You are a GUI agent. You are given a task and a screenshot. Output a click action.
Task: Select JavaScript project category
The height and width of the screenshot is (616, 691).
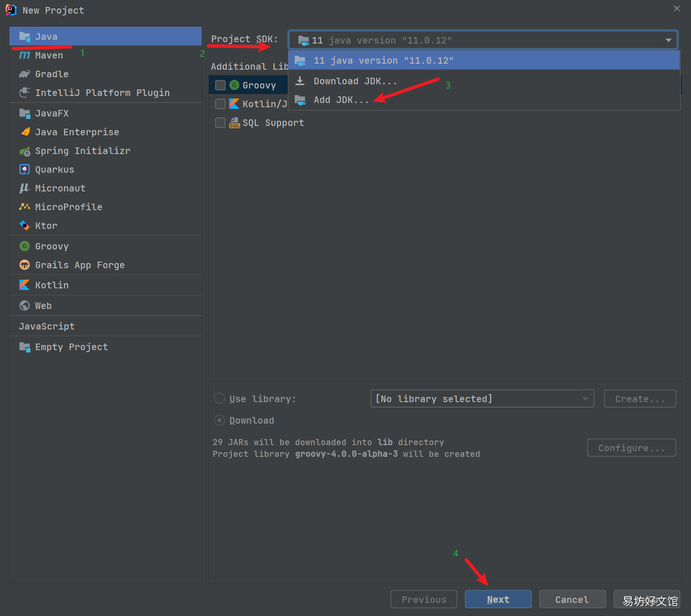(105, 326)
